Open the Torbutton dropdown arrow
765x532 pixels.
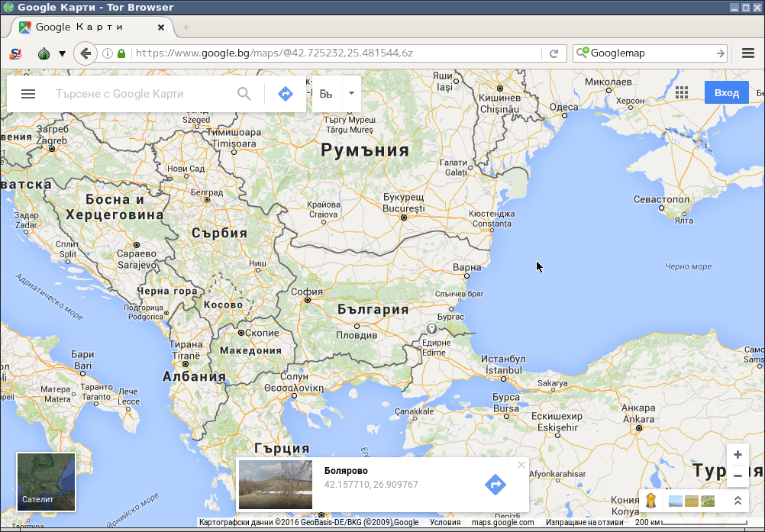pos(62,53)
